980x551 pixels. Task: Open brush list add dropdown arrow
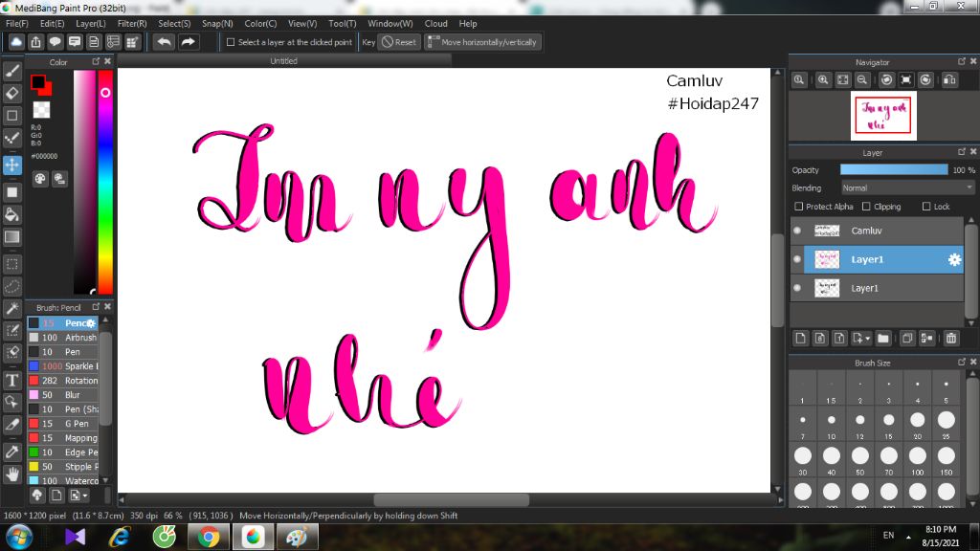click(x=85, y=496)
